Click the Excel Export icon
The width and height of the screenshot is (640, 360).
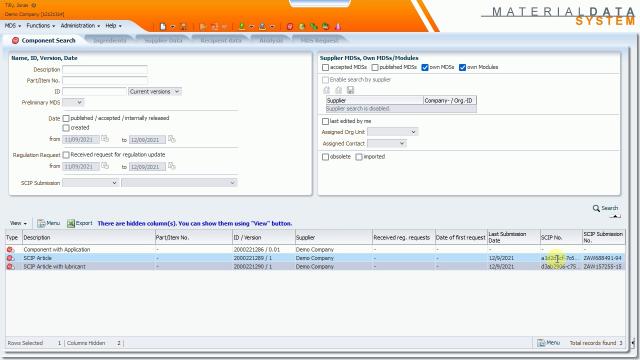click(x=71, y=223)
